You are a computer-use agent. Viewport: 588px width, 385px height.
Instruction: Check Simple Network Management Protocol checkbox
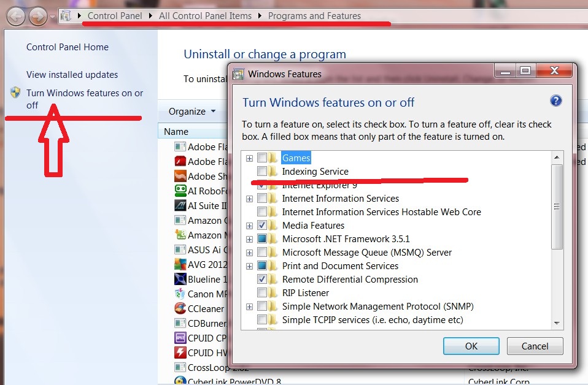click(x=262, y=306)
